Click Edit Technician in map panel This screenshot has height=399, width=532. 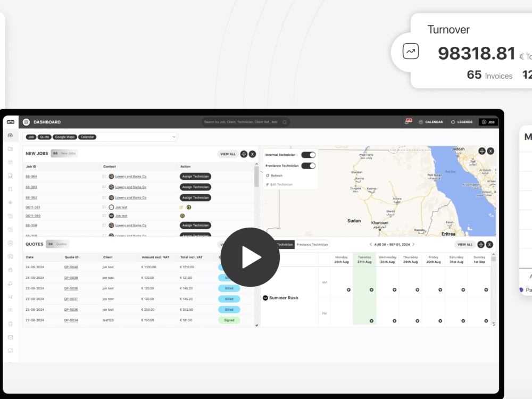279,185
